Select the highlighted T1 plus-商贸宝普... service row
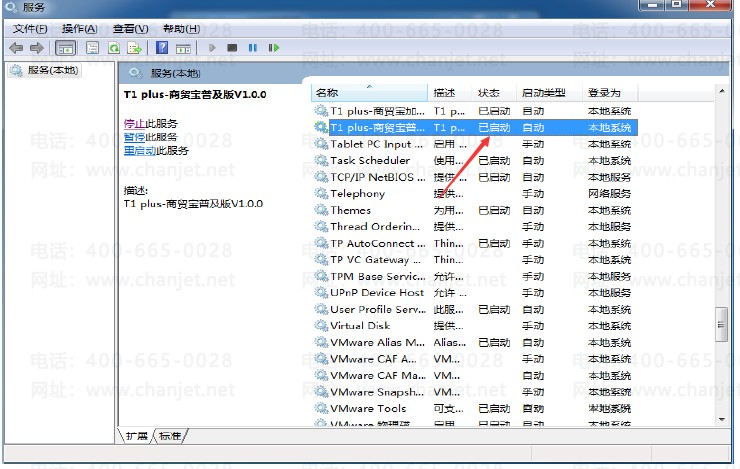The height and width of the screenshot is (469, 740). 474,128
